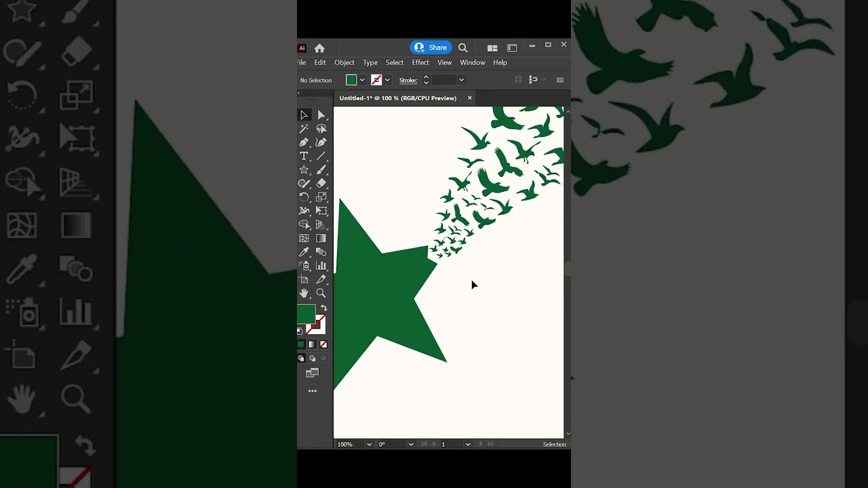Expand the fill color dropdown arrow

coord(362,80)
